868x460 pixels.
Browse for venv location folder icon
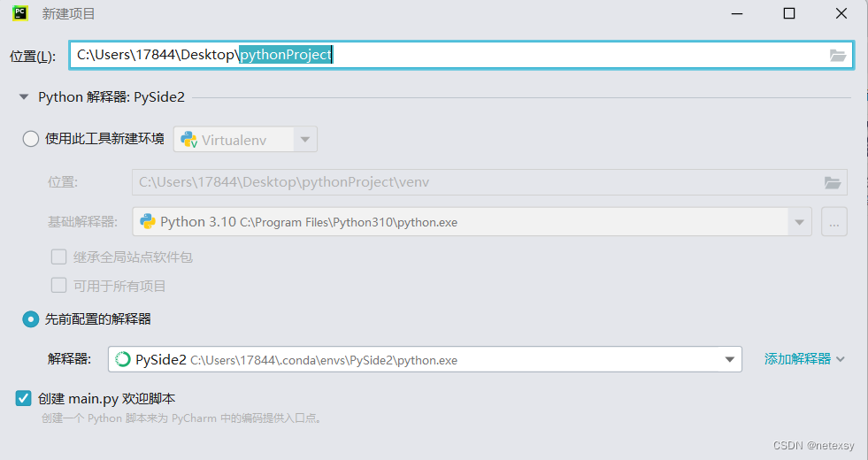tap(833, 182)
